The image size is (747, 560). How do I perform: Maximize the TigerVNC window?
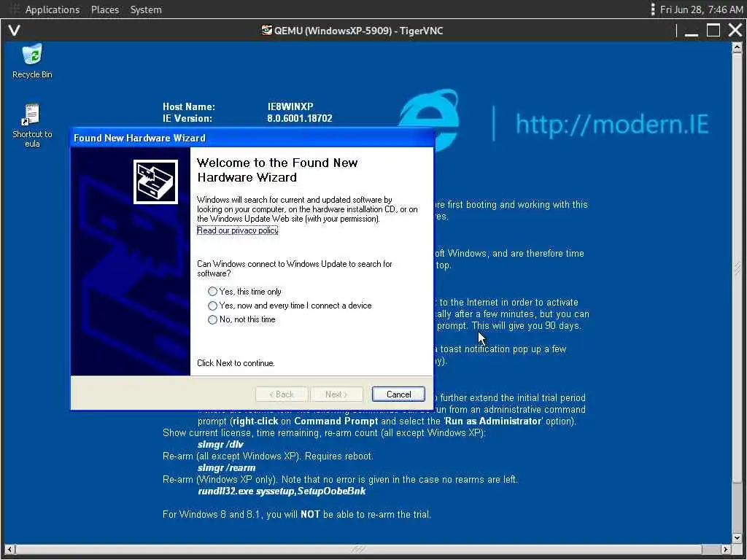coord(713,31)
